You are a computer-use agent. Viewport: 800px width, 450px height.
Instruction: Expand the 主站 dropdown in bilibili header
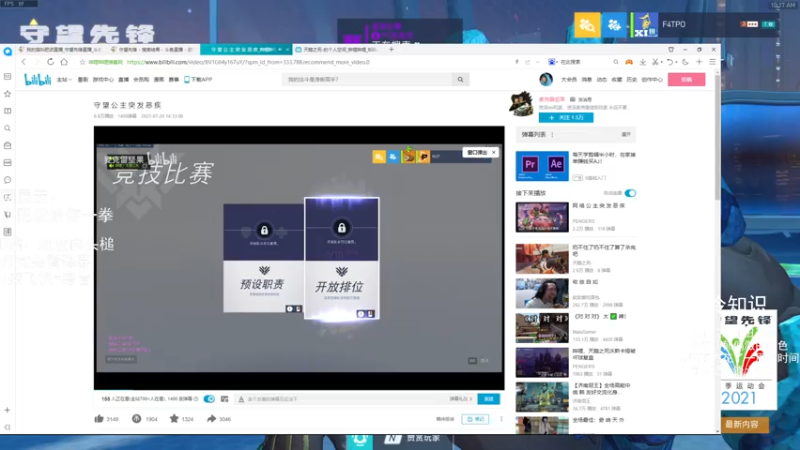tap(64, 80)
